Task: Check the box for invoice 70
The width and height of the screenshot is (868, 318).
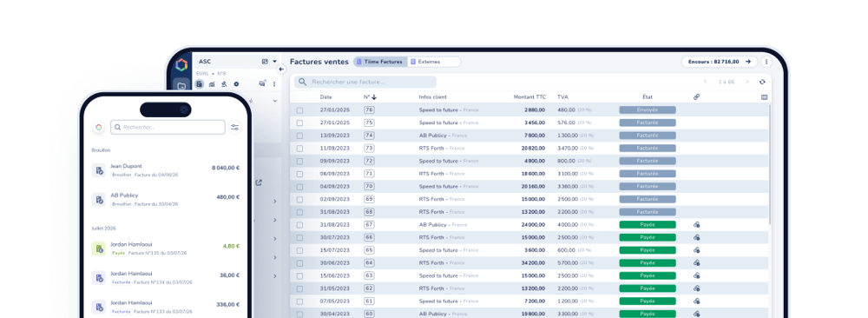Action: click(x=299, y=187)
